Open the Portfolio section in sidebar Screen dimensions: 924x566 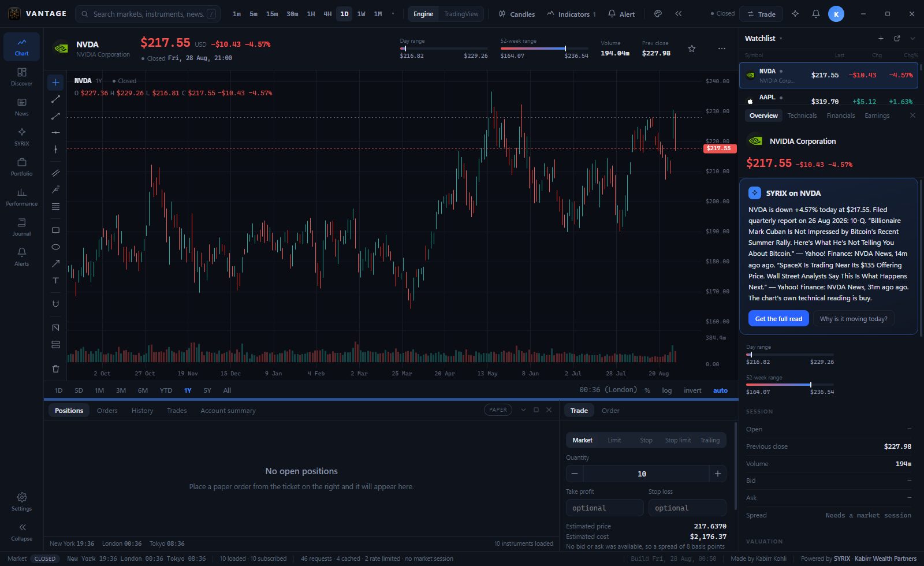[21, 167]
